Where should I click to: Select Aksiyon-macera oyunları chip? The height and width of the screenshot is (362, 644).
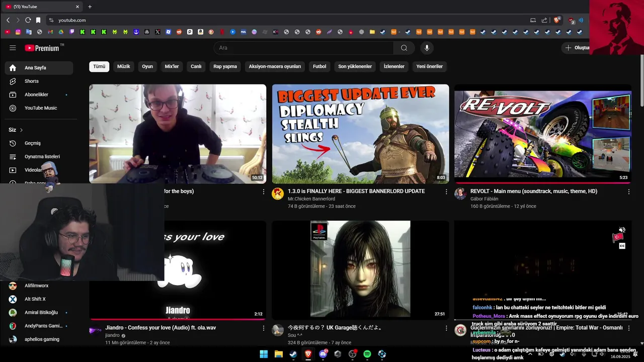point(275,66)
